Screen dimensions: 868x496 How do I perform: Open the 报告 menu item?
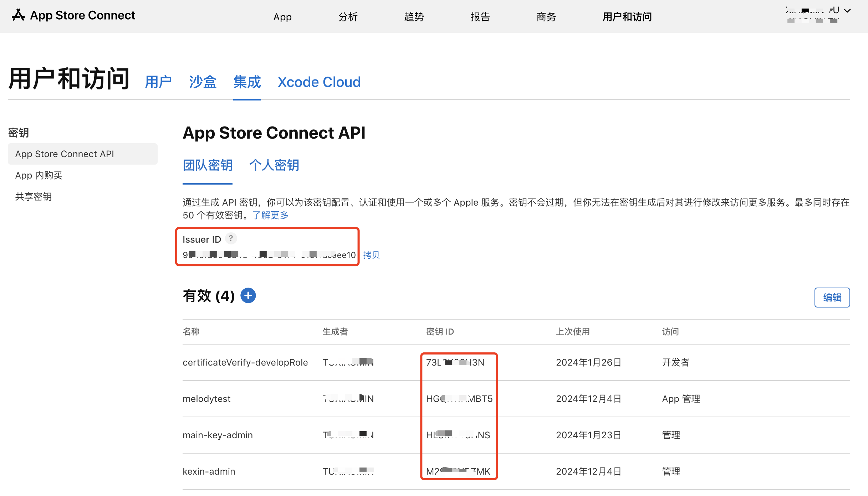click(x=480, y=17)
